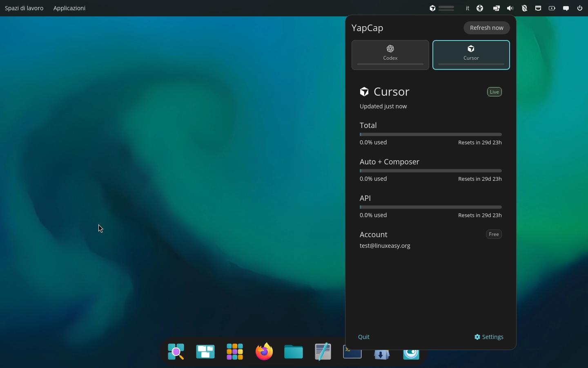The image size is (588, 368).
Task: Open the battery power applet
Action: (x=552, y=8)
